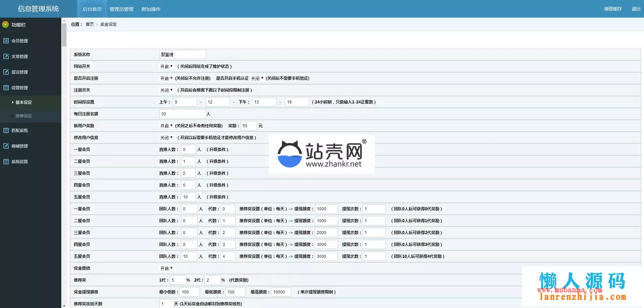The image size is (644, 308).
Task: Open the 注册开关 dropdown
Action: click(x=166, y=90)
